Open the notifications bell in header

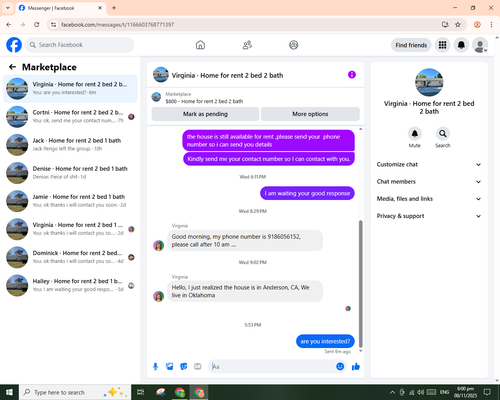click(461, 45)
